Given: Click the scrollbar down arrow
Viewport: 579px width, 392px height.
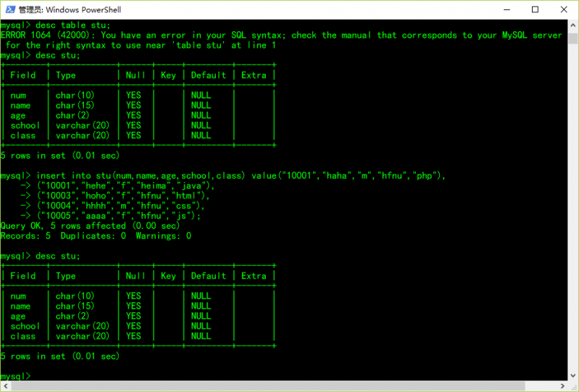Looking at the screenshot, I should pyautogui.click(x=573, y=385).
